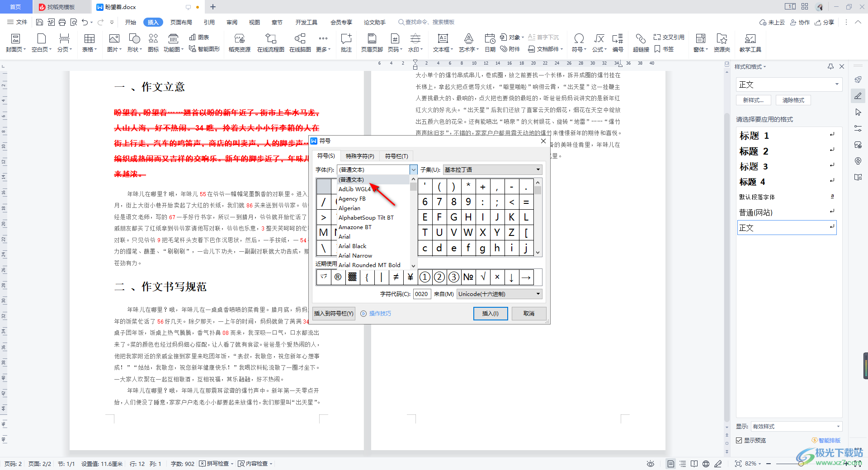The height and width of the screenshot is (470, 868).
Task: Insert a formula (公式)
Action: 599,43
